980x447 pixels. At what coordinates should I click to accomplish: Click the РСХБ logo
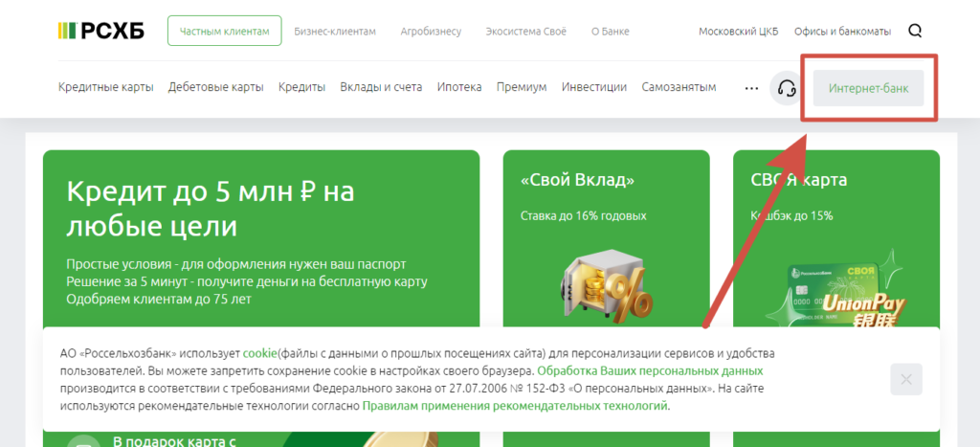pos(100,31)
